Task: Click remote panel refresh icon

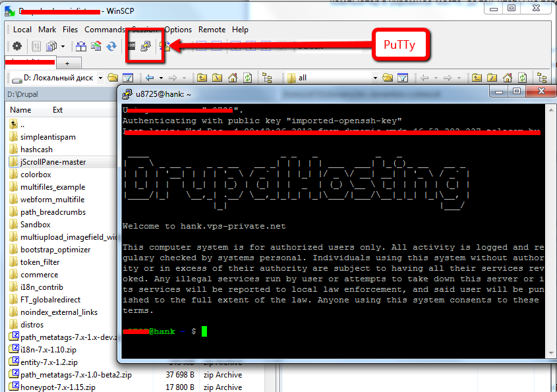Action: click(x=522, y=78)
